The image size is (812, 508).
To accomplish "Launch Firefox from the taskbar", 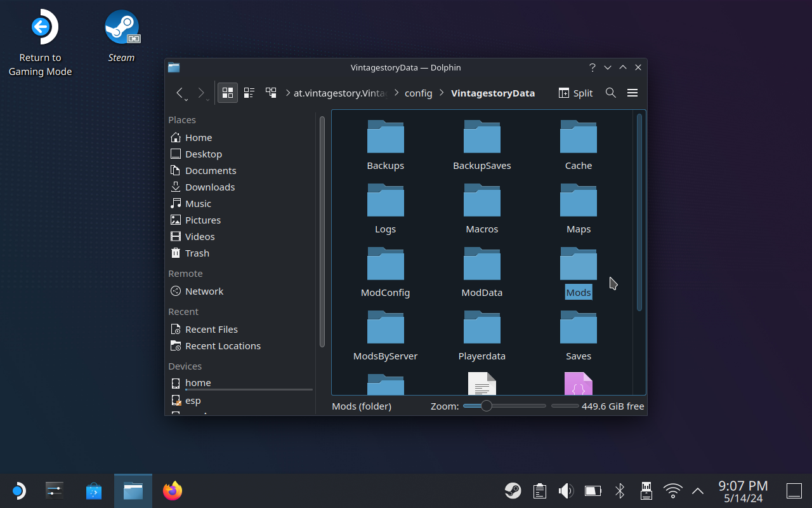I will tap(172, 491).
